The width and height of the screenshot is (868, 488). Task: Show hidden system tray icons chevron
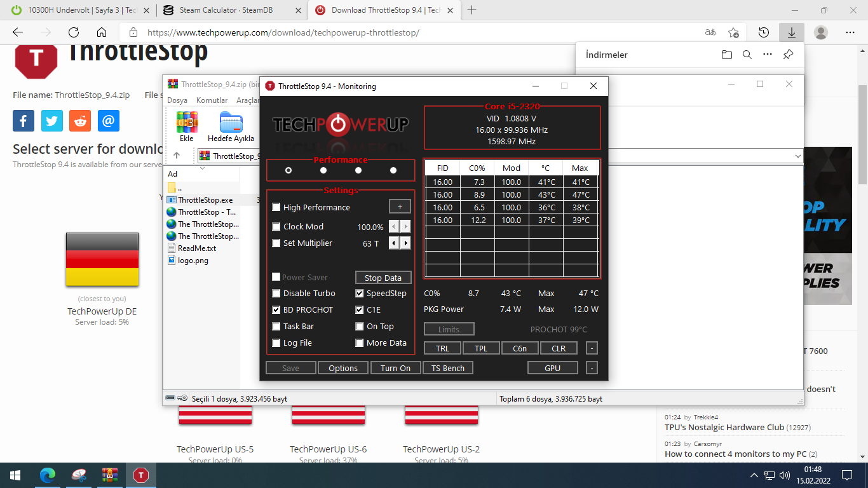click(x=754, y=475)
